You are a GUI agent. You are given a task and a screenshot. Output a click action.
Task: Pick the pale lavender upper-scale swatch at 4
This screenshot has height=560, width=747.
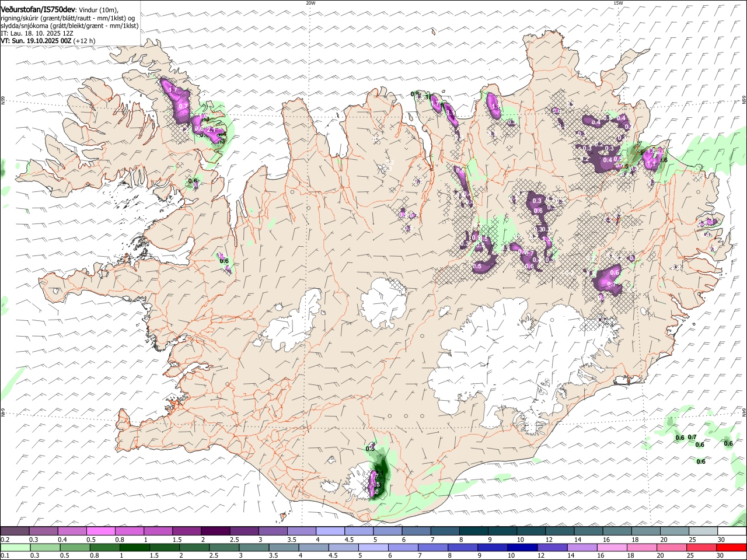[330, 531]
